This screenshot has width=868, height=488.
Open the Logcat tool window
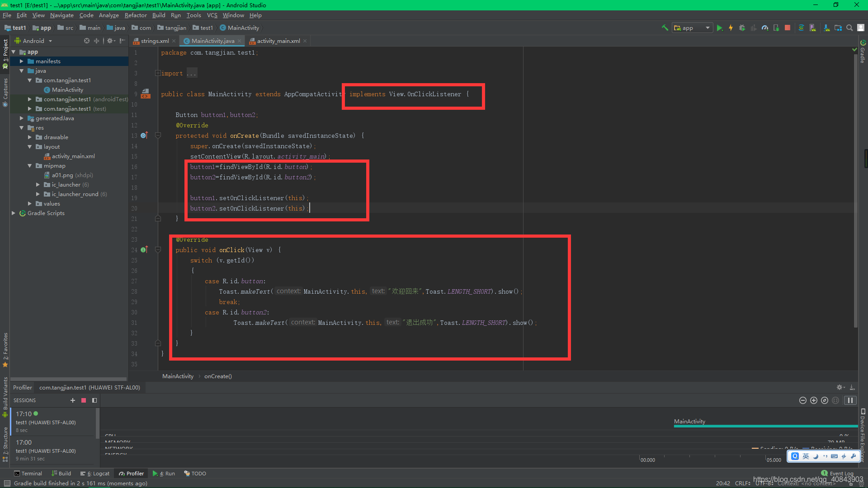[95, 474]
